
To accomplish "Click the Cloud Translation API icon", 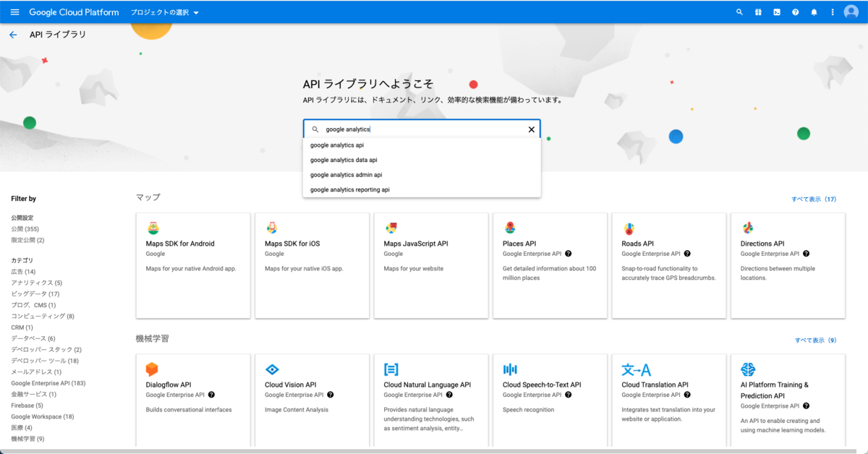I will [x=636, y=369].
